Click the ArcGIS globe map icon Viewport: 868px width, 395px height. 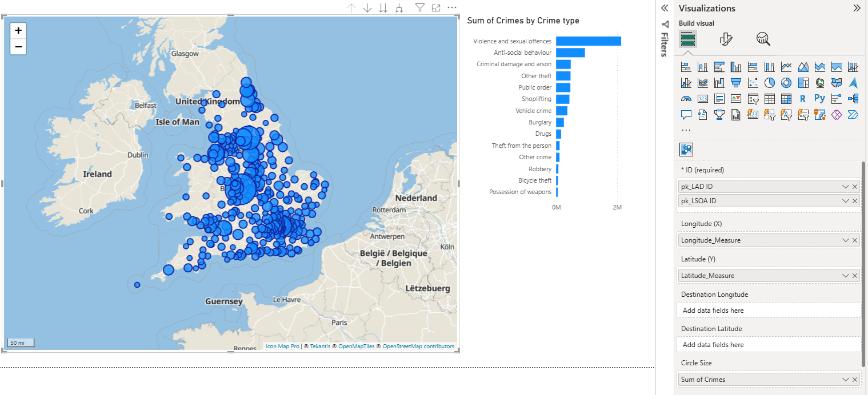pyautogui.click(x=819, y=83)
